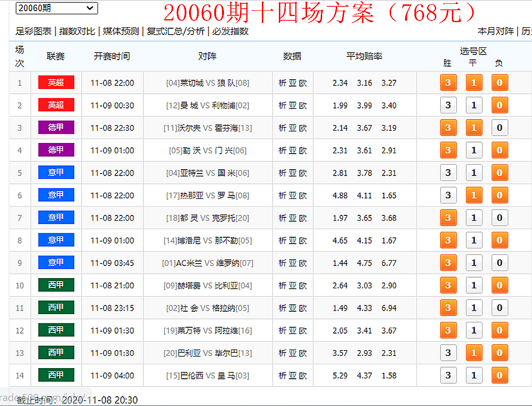Open 本月对阵 at top right
The image size is (532, 406).
click(x=495, y=32)
